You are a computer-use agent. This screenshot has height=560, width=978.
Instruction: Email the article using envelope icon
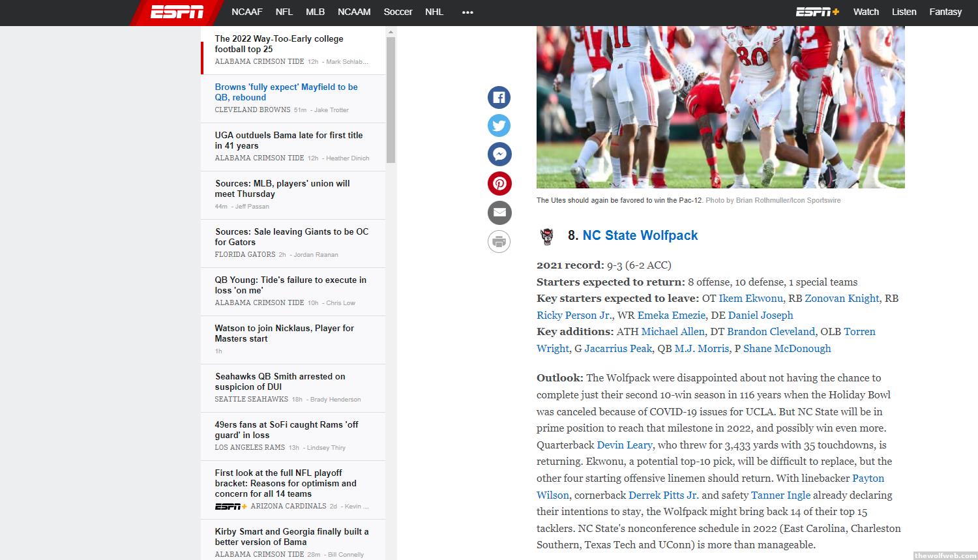[499, 213]
